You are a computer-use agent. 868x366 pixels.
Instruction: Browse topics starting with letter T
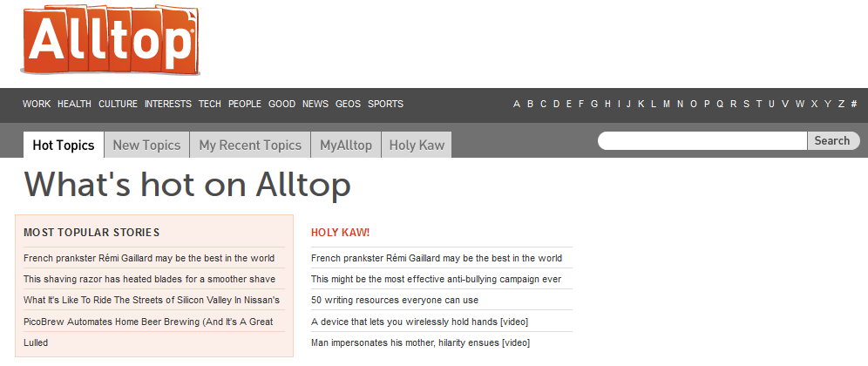[759, 104]
